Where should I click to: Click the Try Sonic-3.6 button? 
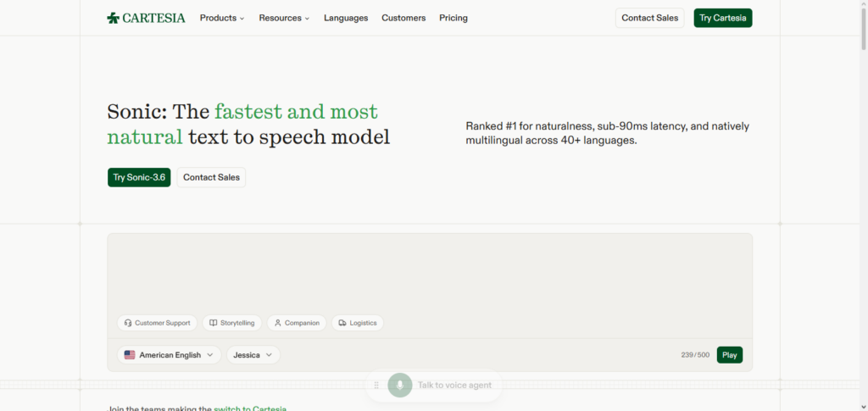(x=139, y=178)
